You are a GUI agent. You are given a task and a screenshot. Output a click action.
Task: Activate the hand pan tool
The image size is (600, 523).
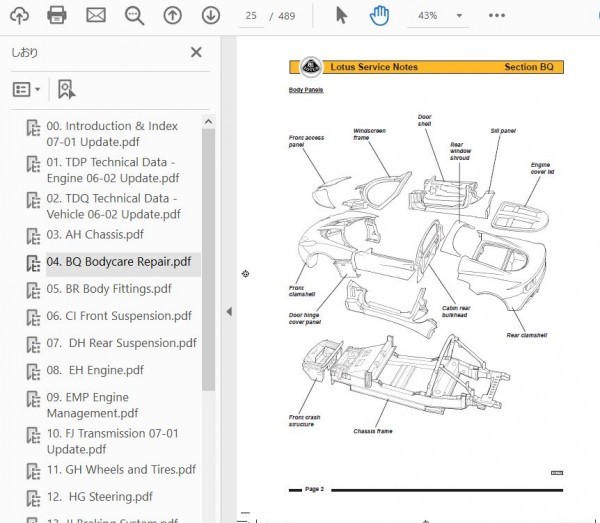coord(379,16)
